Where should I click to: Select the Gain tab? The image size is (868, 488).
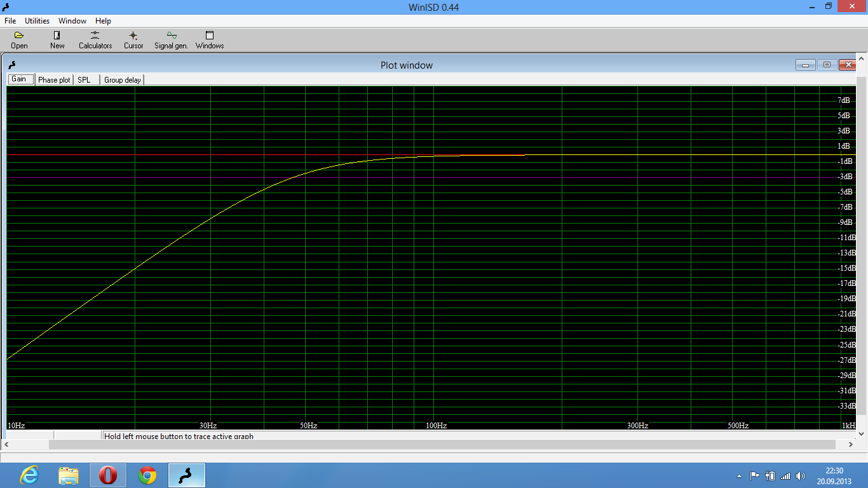click(x=19, y=79)
